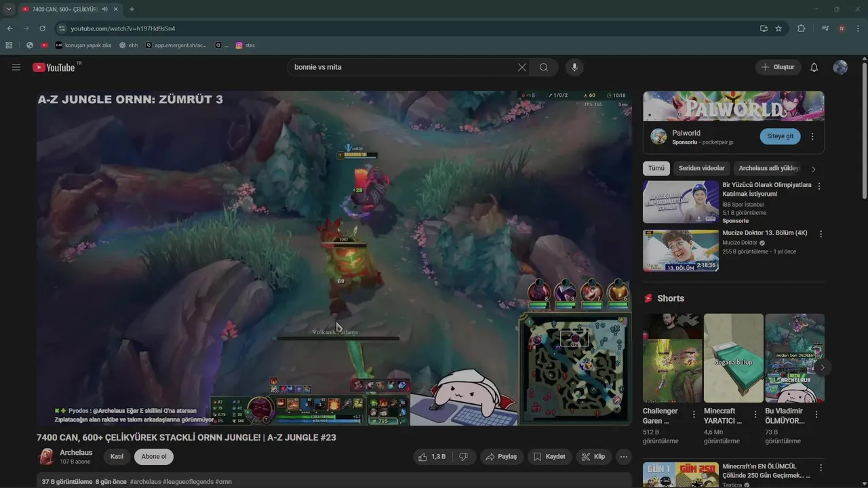Open the new tab with the plus icon
This screenshot has width=868, height=488.
(132, 9)
